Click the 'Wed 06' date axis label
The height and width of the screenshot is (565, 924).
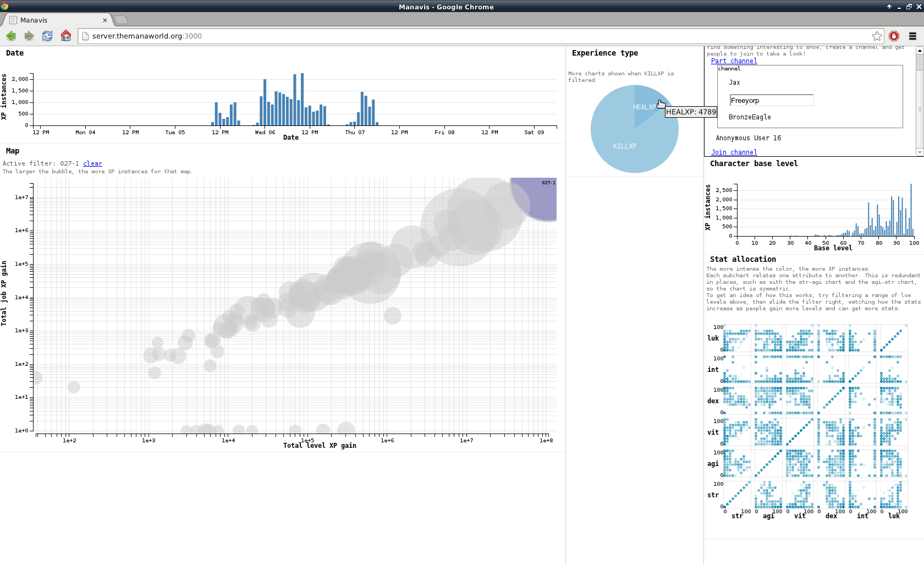(x=265, y=132)
